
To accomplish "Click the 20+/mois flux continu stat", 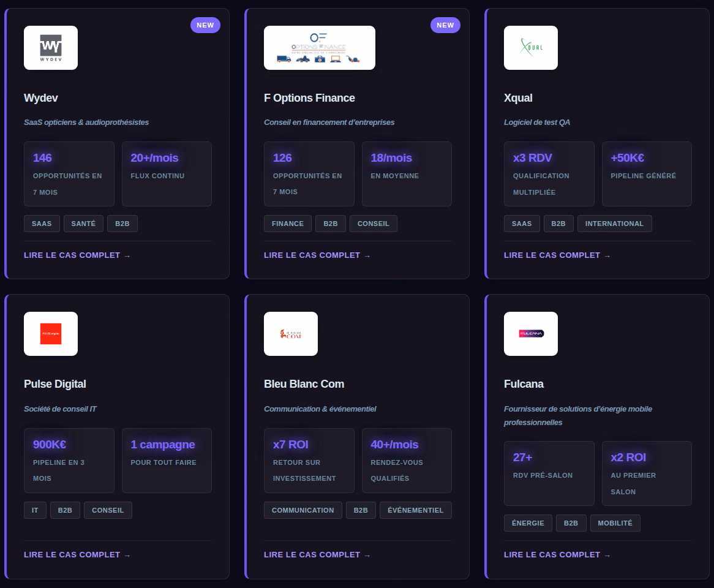I will [x=167, y=174].
